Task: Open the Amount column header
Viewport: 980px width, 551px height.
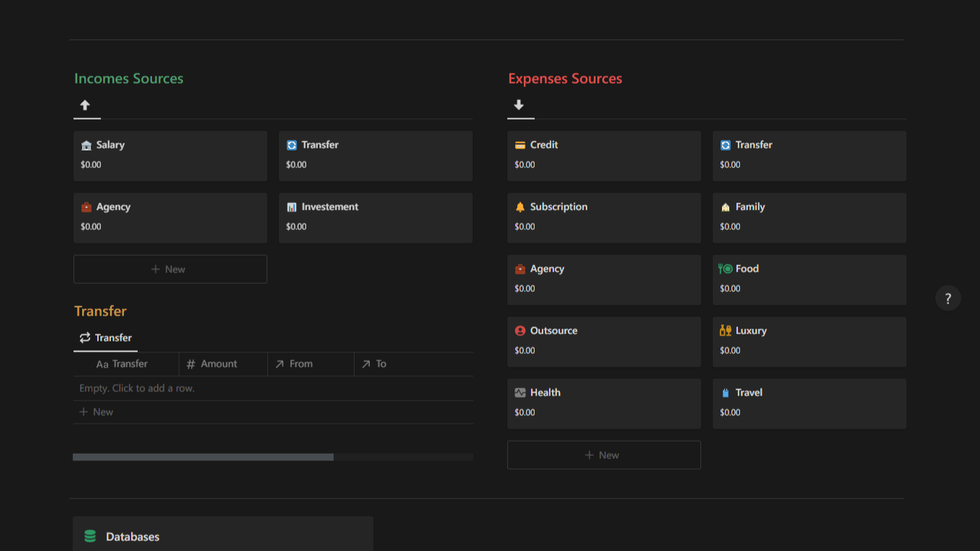Action: [x=223, y=364]
